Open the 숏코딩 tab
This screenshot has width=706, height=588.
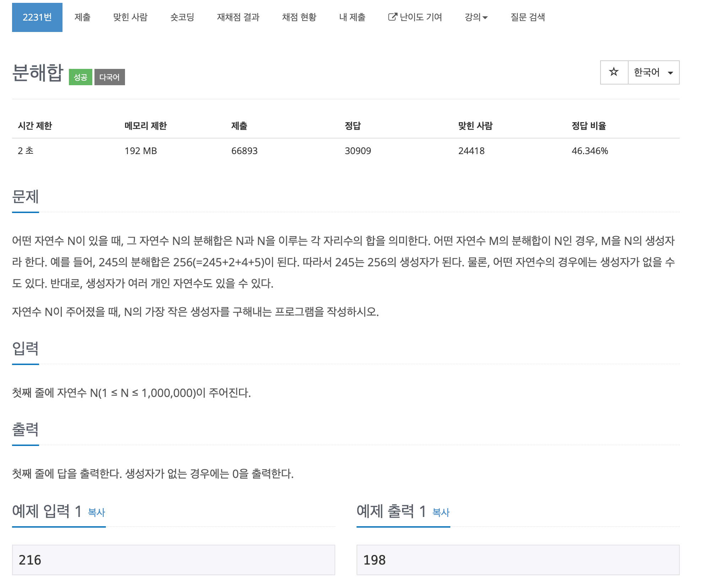(182, 17)
